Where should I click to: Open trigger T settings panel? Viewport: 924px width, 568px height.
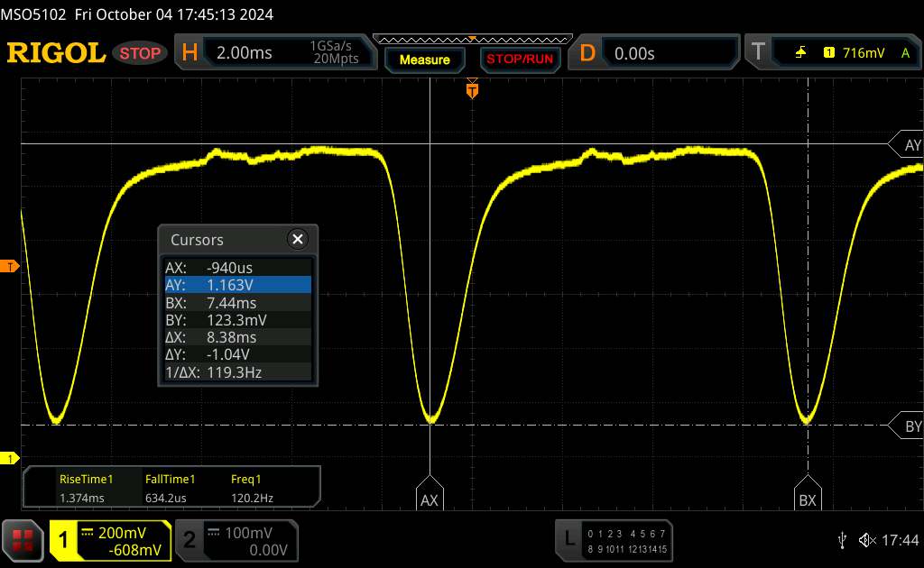pos(833,53)
